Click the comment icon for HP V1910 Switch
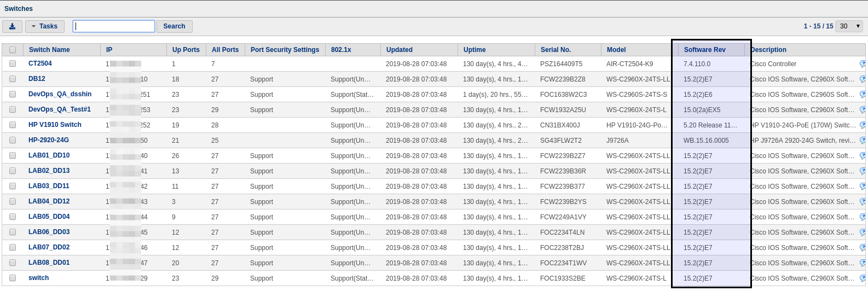This screenshot has height=291, width=868. 863,125
